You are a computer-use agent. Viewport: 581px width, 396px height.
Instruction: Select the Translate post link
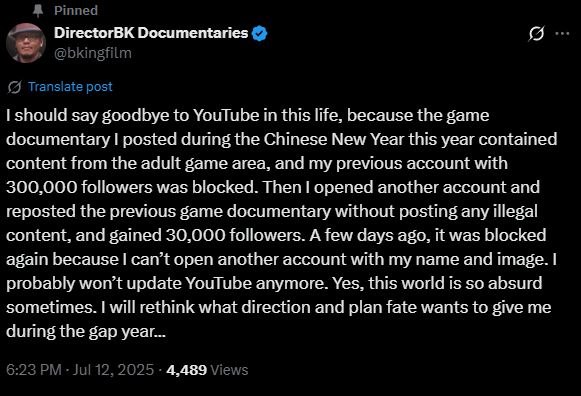tap(70, 87)
